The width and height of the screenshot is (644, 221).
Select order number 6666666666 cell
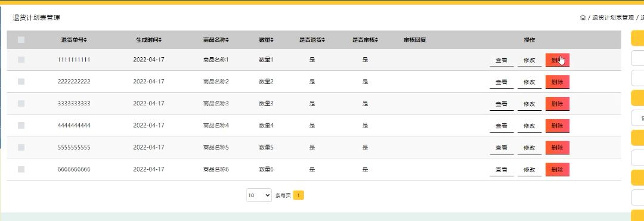pyautogui.click(x=74, y=169)
